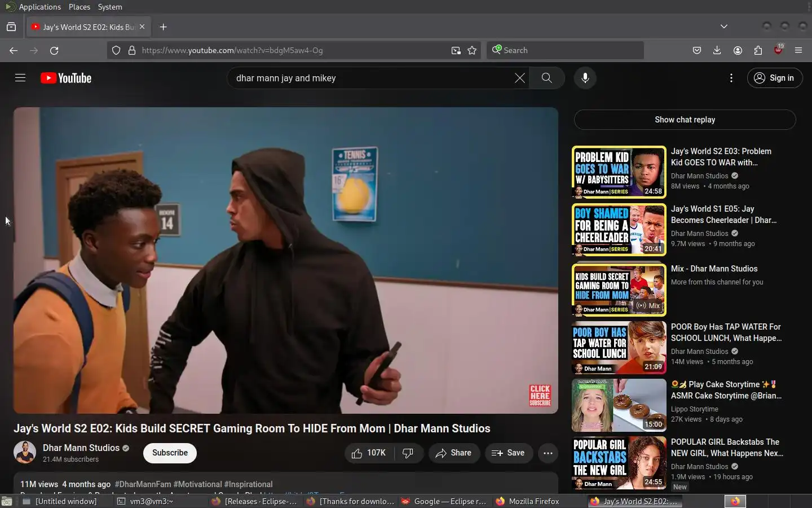812x508 pixels.
Task: Go to the YouTube home logo
Action: [66, 78]
